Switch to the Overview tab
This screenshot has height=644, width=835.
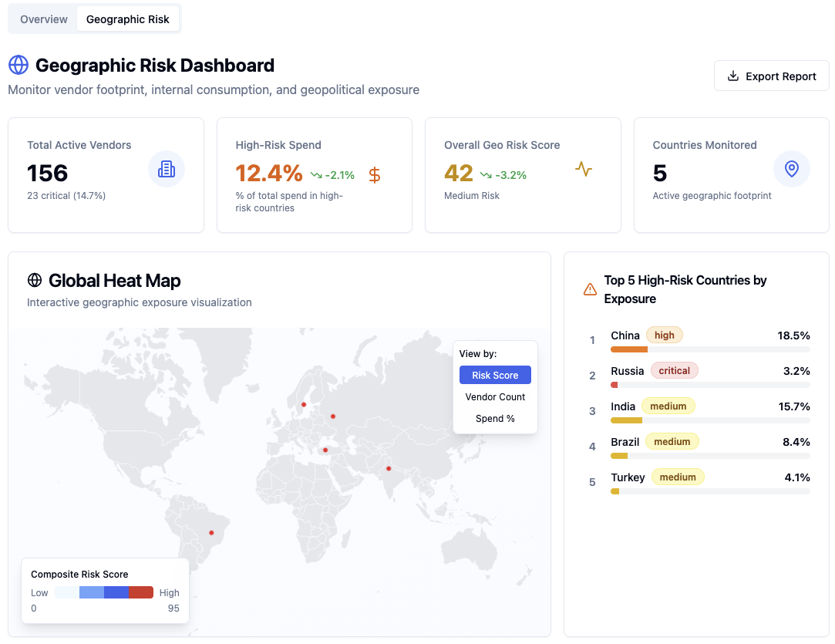click(x=42, y=19)
